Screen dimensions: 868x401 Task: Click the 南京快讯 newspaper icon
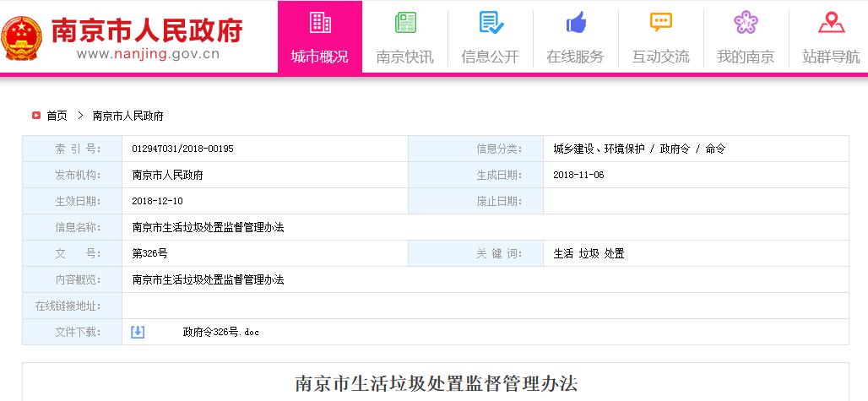[x=405, y=23]
